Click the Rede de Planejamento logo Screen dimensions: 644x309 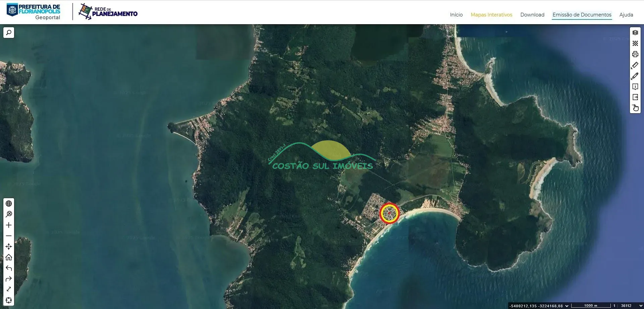(108, 12)
